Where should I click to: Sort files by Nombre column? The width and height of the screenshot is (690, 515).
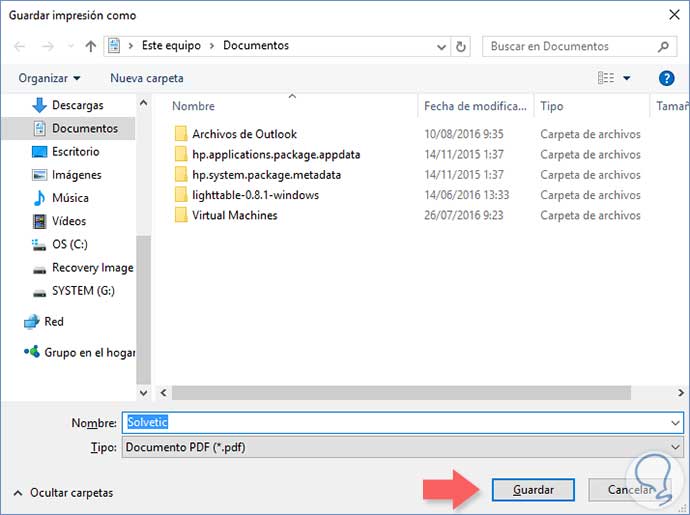(193, 106)
